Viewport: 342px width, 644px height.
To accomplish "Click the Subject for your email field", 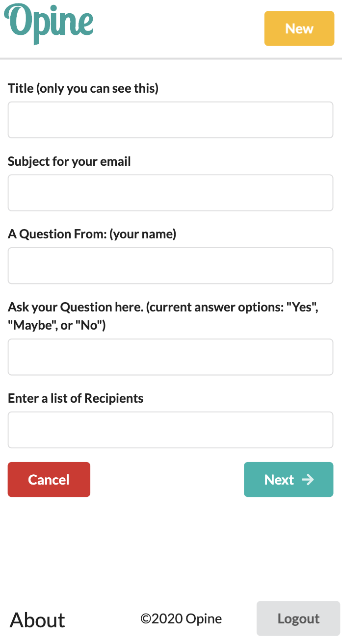I will tap(170, 193).
